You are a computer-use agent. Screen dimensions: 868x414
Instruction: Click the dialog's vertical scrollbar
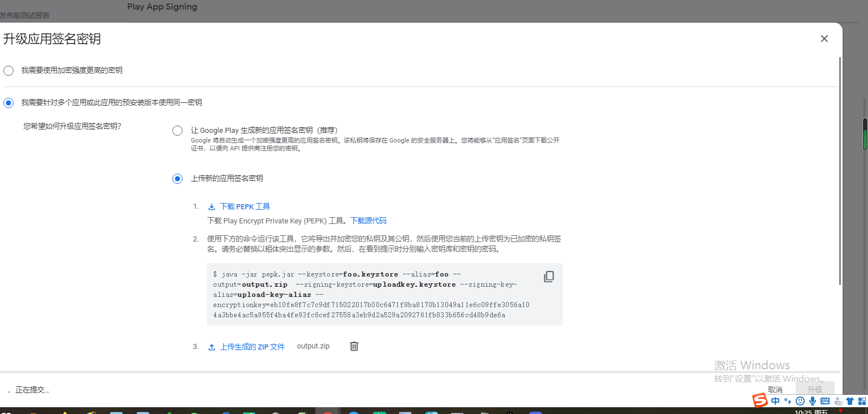[x=840, y=170]
